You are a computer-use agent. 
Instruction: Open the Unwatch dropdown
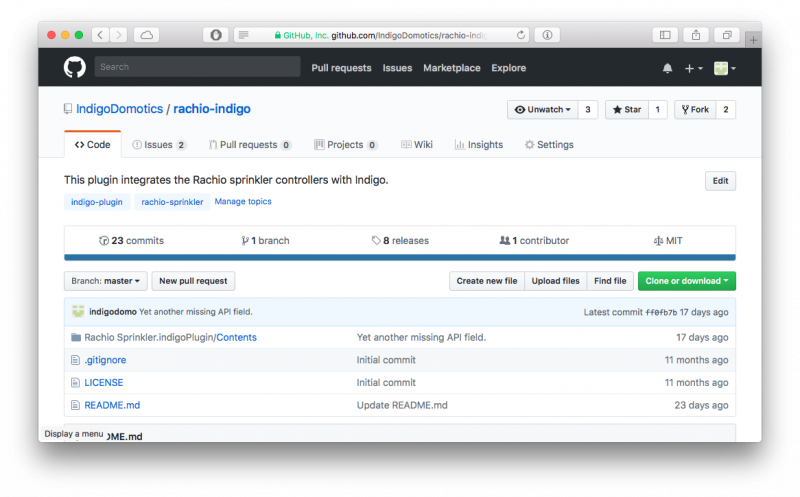click(542, 110)
